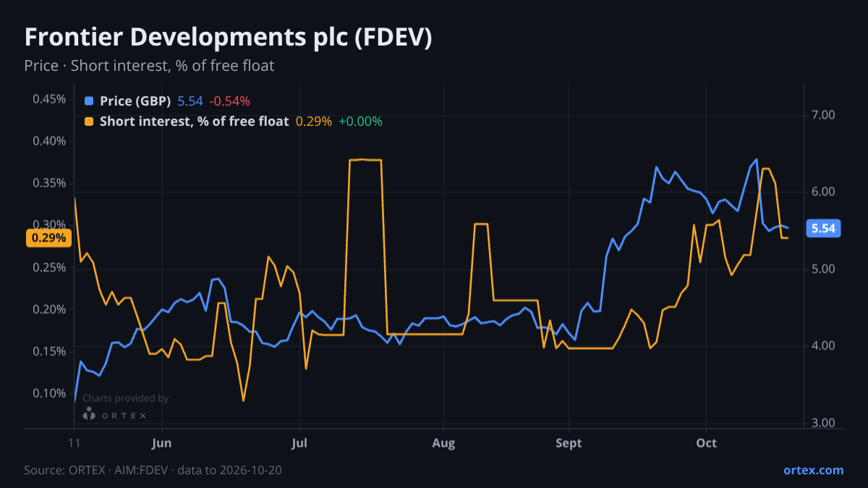
Task: Click the 0.35% left axis label
Action: [x=49, y=183]
